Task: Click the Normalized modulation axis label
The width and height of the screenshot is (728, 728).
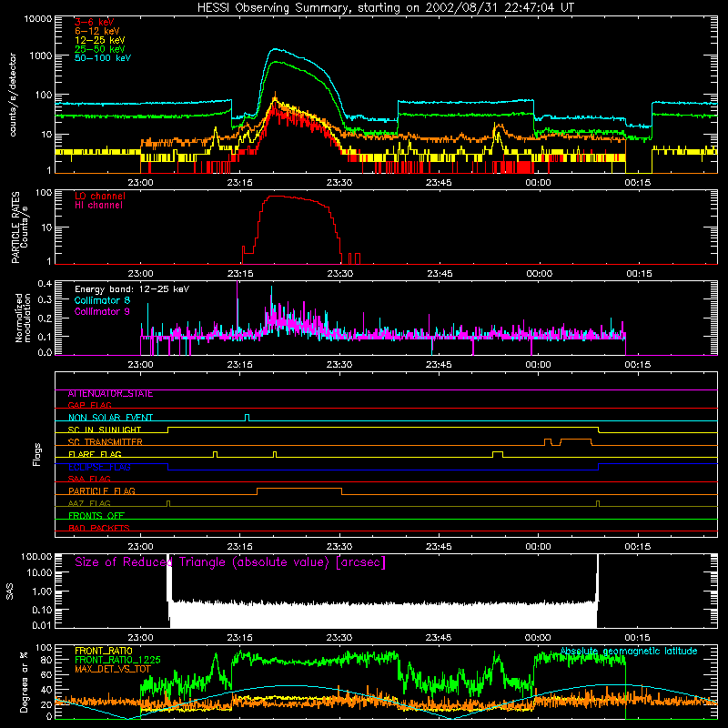Action: [x=23, y=318]
